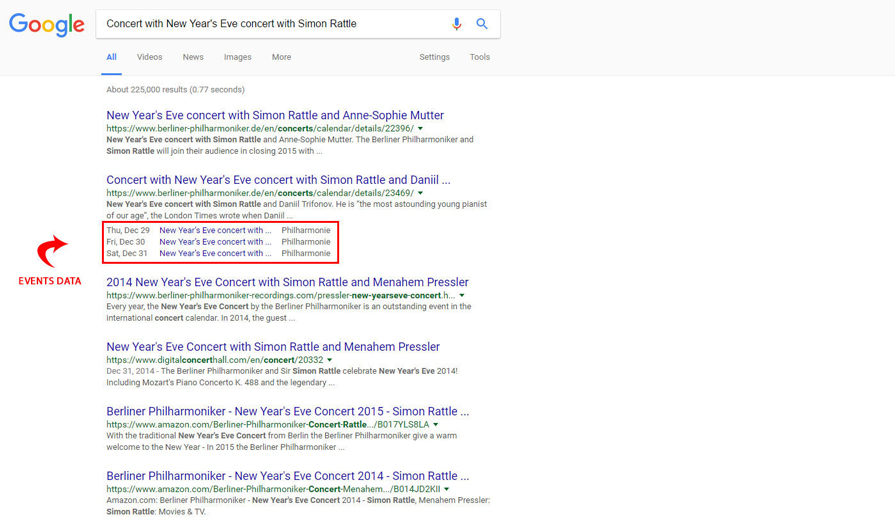Open the Thu, Dec 29 event link
The height and width of the screenshot is (525, 895).
click(215, 230)
